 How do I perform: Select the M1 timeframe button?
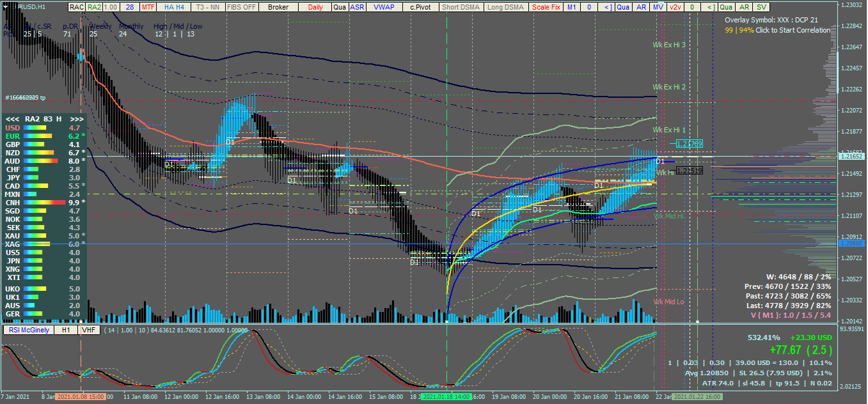572,7
